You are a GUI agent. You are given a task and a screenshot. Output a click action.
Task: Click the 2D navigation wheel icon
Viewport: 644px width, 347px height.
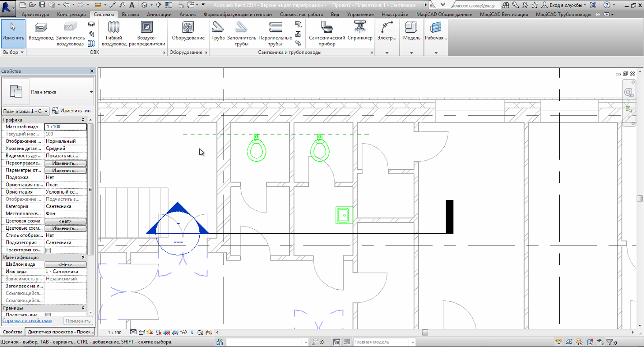pos(629,93)
